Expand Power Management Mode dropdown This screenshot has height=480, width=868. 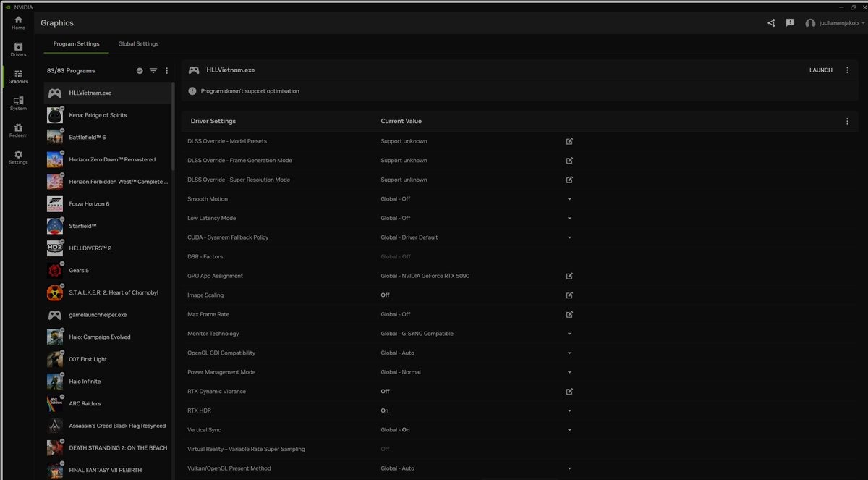tap(569, 372)
